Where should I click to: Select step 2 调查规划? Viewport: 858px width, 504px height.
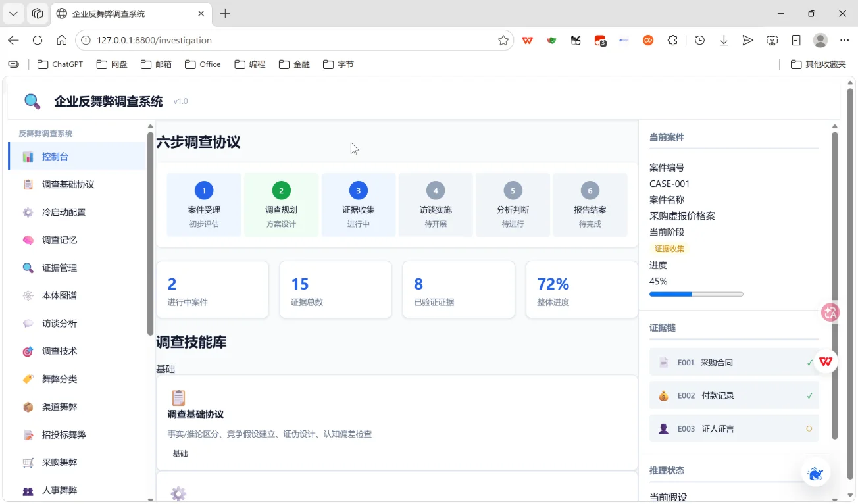coord(281,205)
